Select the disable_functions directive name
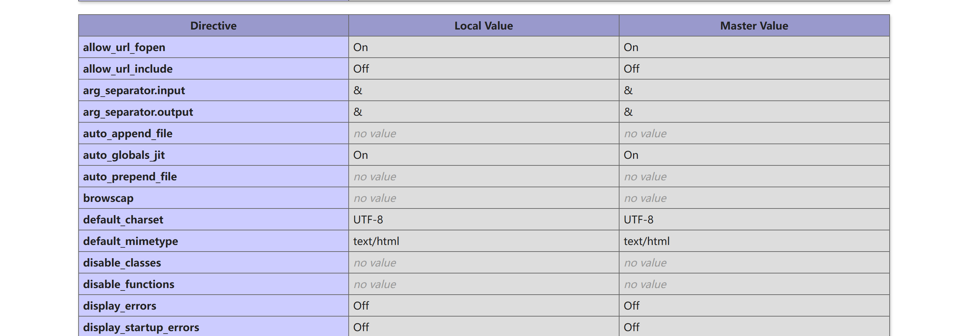Image resolution: width=980 pixels, height=336 pixels. tap(129, 284)
